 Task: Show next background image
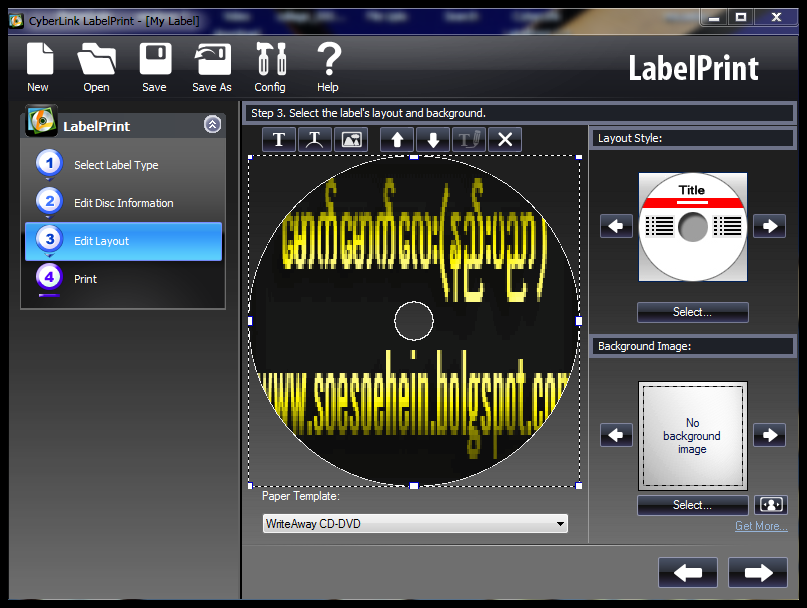tap(769, 435)
